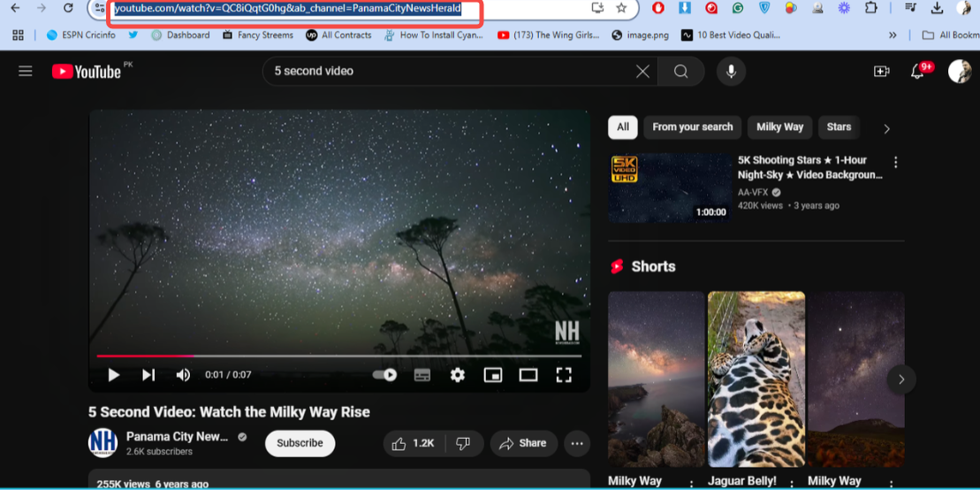Select the Stars chip
This screenshot has height=490, width=980.
[839, 127]
